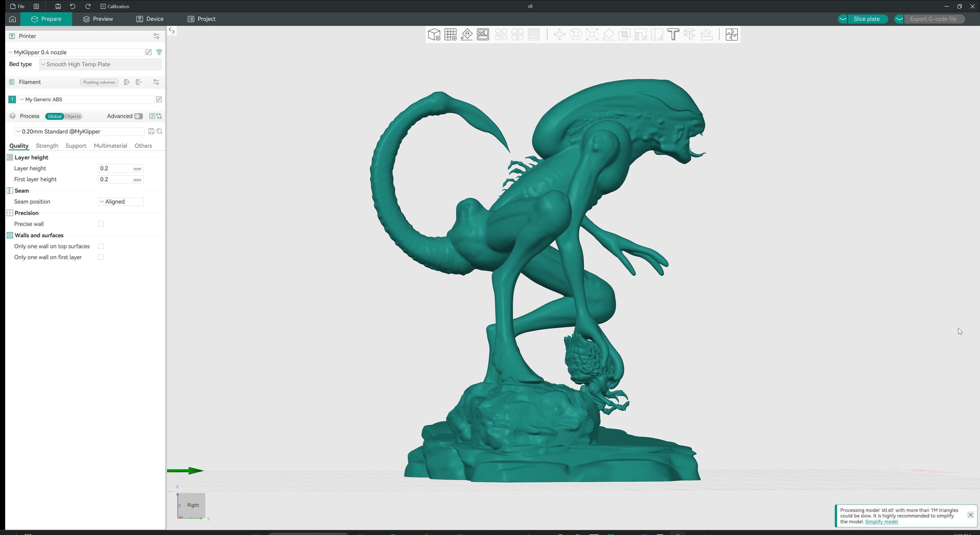The height and width of the screenshot is (535, 980).
Task: Follow the Simplify model link
Action: pyautogui.click(x=881, y=522)
